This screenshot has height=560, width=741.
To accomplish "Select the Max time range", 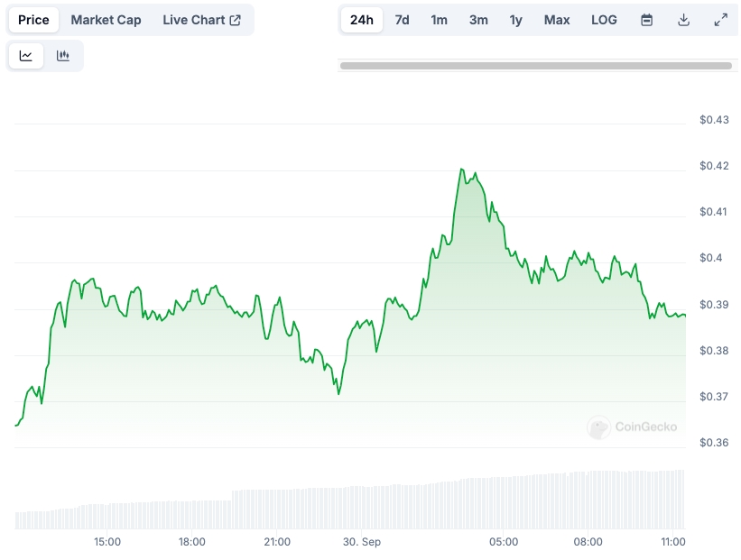I will [x=557, y=20].
